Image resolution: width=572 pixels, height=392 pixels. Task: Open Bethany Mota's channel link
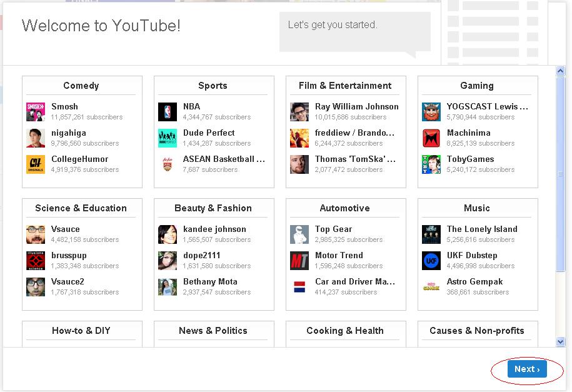pos(209,281)
